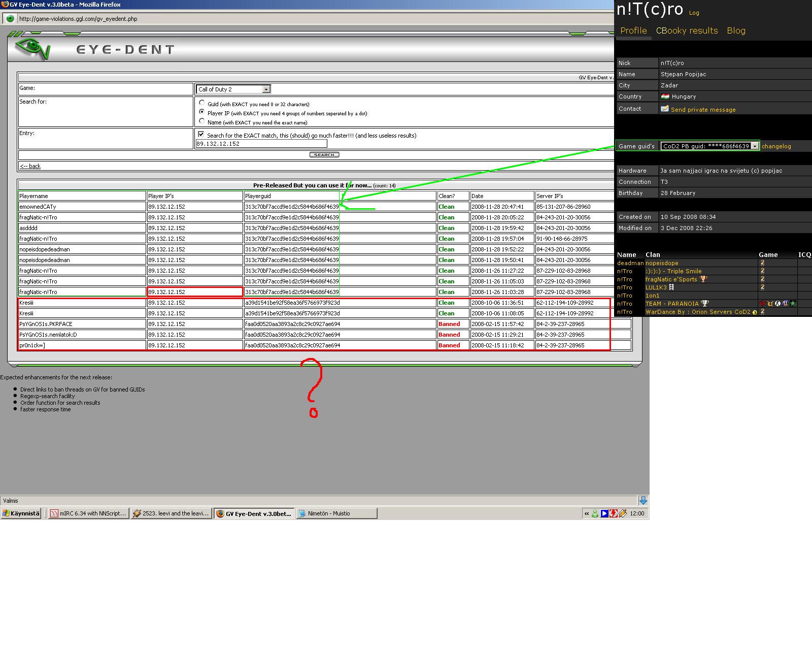Click the blue download arrow in status bar

coord(643,500)
